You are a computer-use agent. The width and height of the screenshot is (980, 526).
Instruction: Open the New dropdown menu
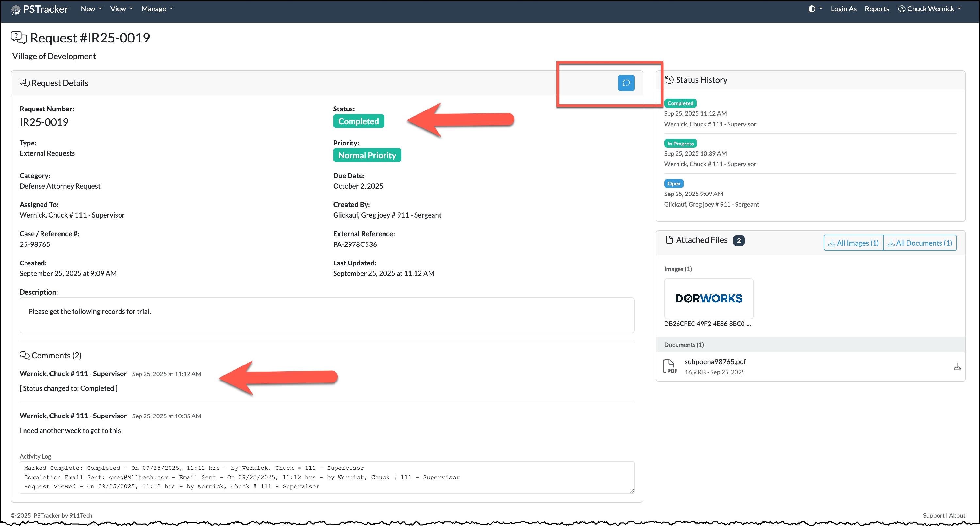[x=91, y=9]
